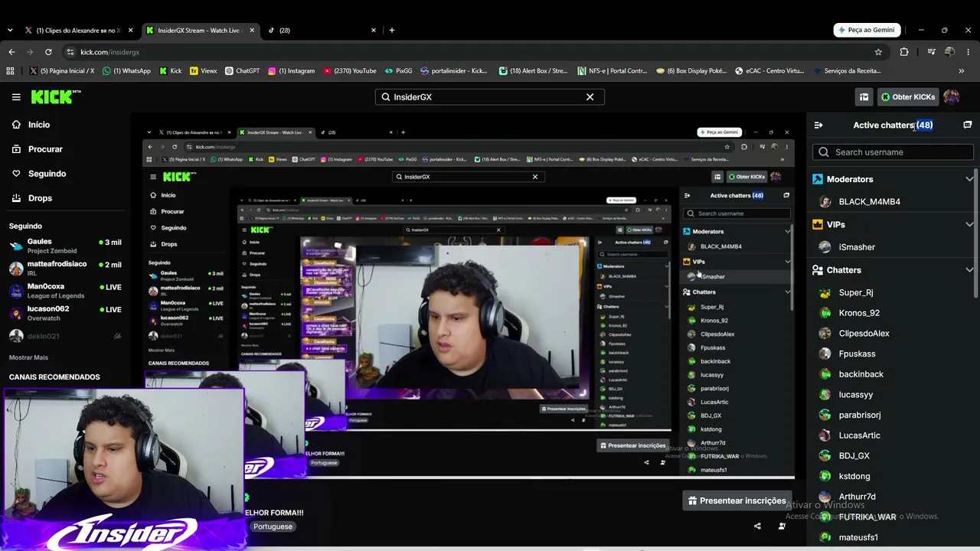
Task: Select chatter Arthurr7d
Action: click(x=857, y=497)
